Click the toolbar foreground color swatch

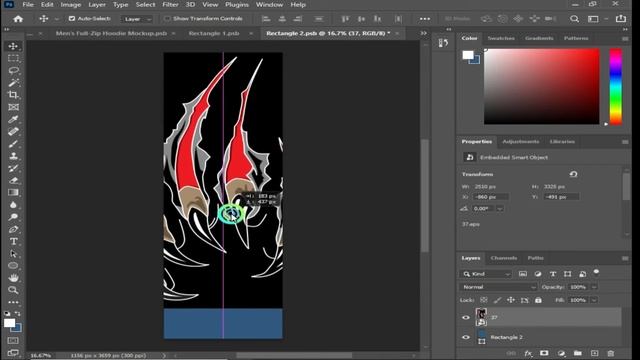[x=9, y=323]
